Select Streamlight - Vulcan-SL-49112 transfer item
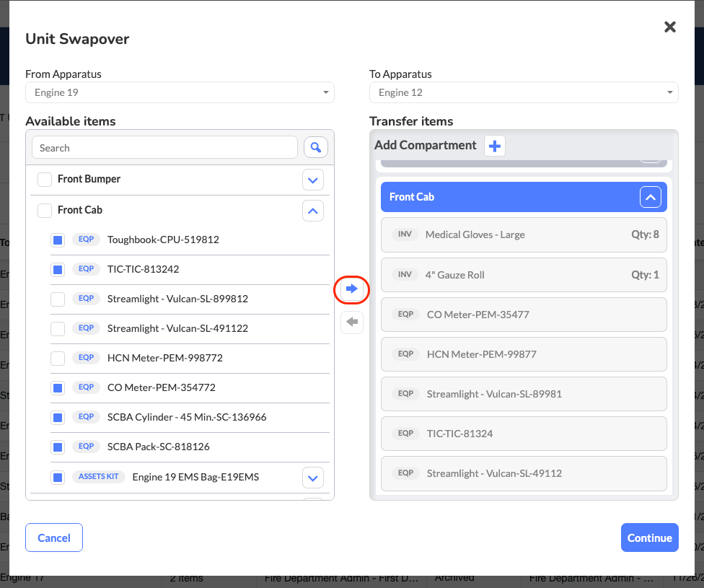Screen dimensions: 704x588 point(524,473)
